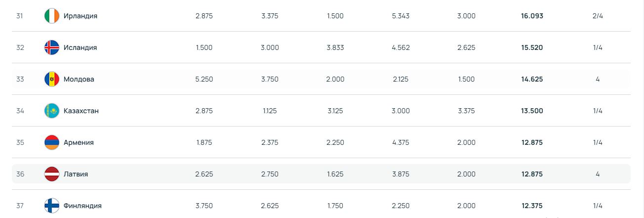Image resolution: width=644 pixels, height=218 pixels.
Task: Open the Латвия country link
Action: 76,174
